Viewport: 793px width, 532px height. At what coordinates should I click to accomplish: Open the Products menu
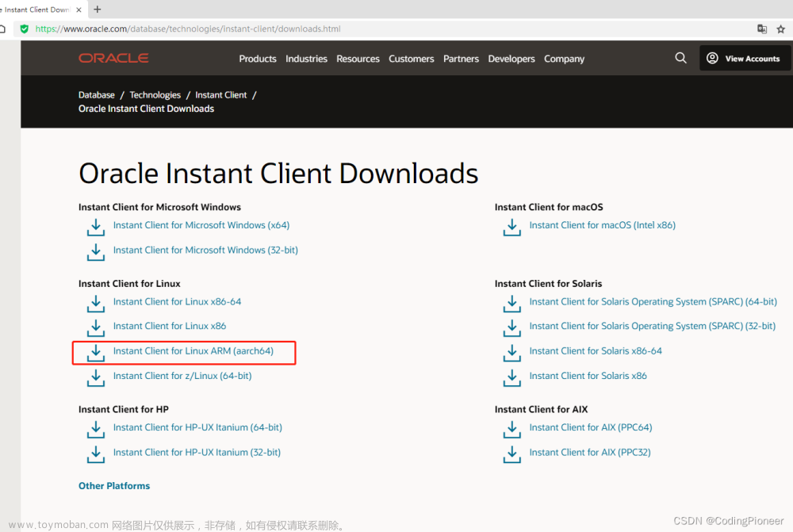258,59
